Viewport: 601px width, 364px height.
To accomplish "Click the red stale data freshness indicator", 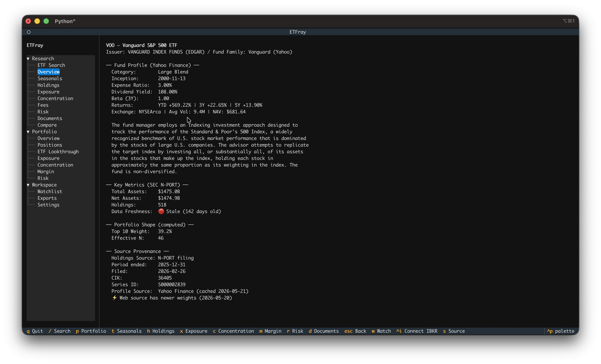I will coord(161,211).
